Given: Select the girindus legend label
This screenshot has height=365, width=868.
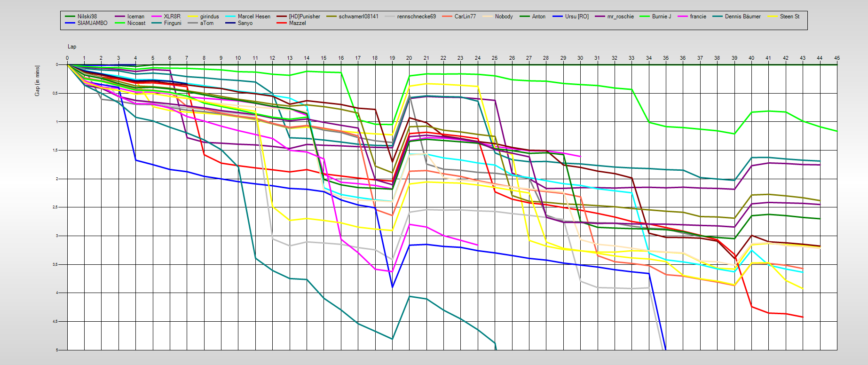Looking at the screenshot, I should (209, 16).
